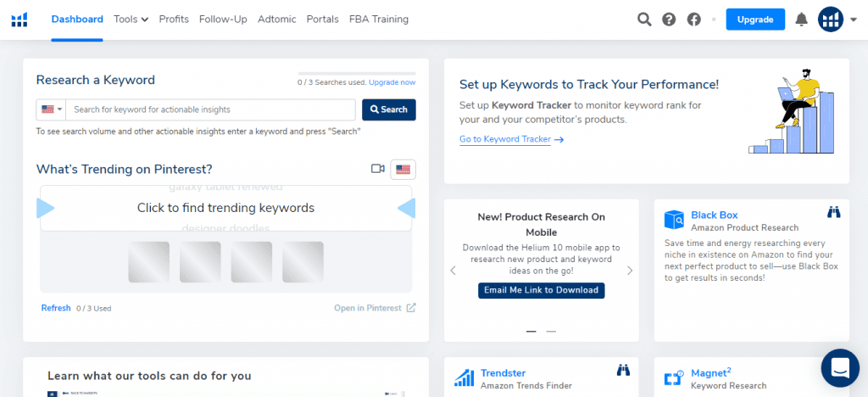Viewport: 868px width, 397px height.
Task: Open the Adtomic tab
Action: point(277,20)
